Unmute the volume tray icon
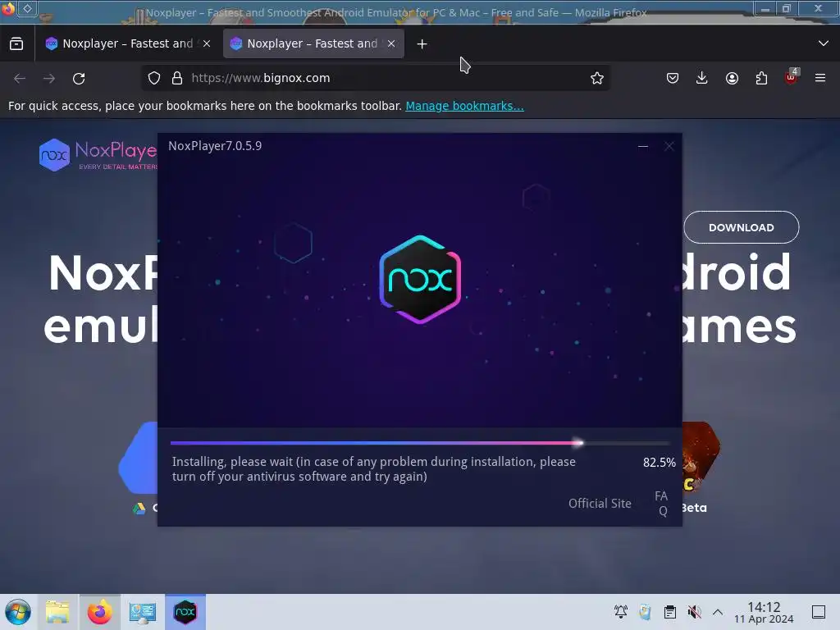This screenshot has height=630, width=840. pyautogui.click(x=694, y=612)
